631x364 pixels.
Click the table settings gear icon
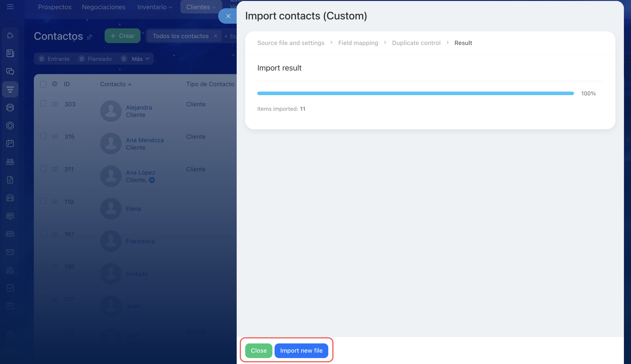pyautogui.click(x=55, y=84)
